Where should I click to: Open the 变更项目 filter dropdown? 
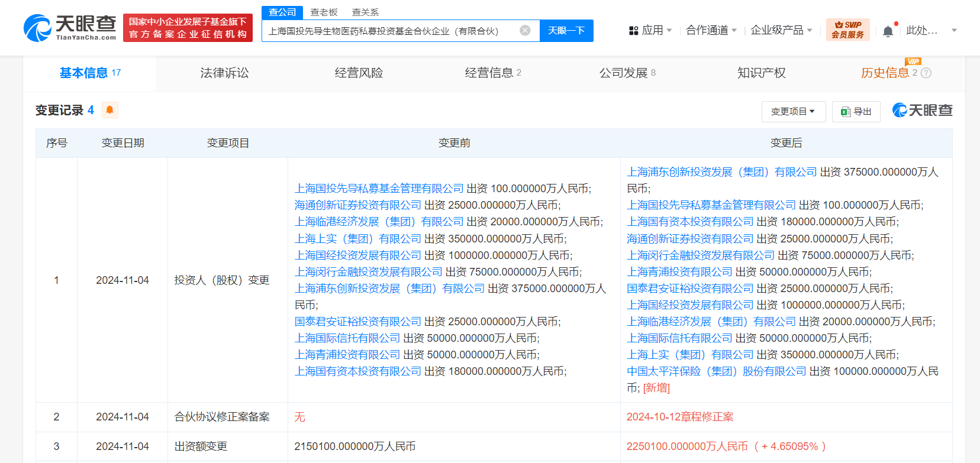pyautogui.click(x=793, y=111)
